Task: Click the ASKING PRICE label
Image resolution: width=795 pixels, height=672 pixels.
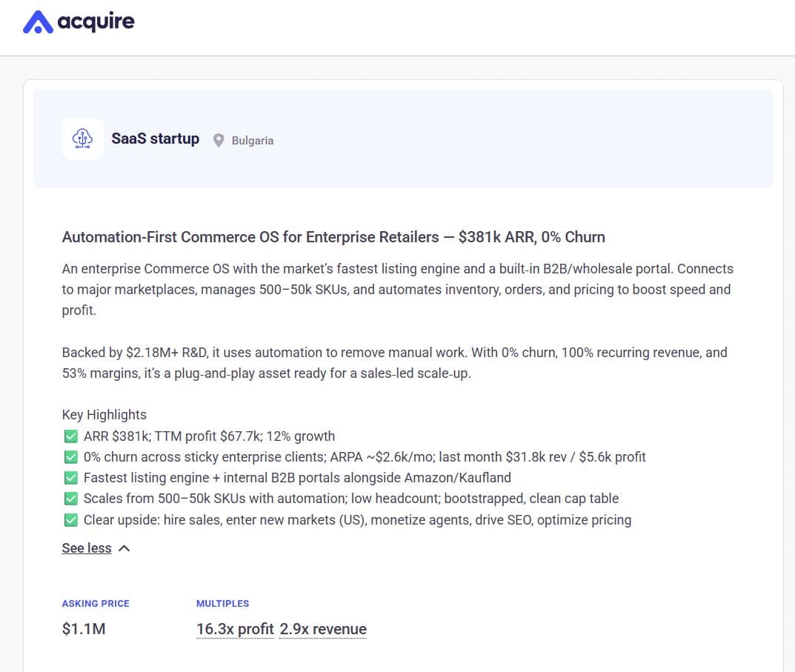Action: 96,603
